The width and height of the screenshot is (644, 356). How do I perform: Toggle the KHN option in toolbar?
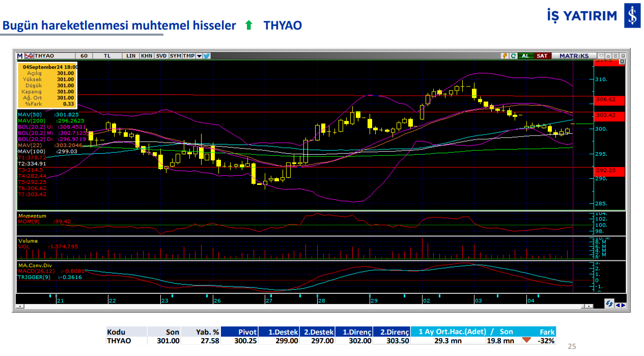(147, 56)
